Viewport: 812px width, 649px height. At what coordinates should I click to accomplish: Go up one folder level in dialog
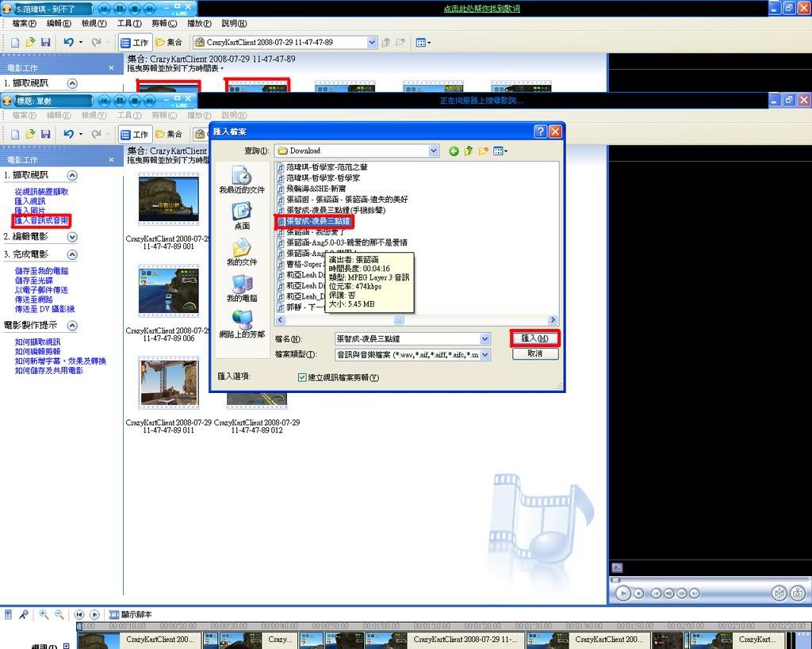[x=469, y=151]
